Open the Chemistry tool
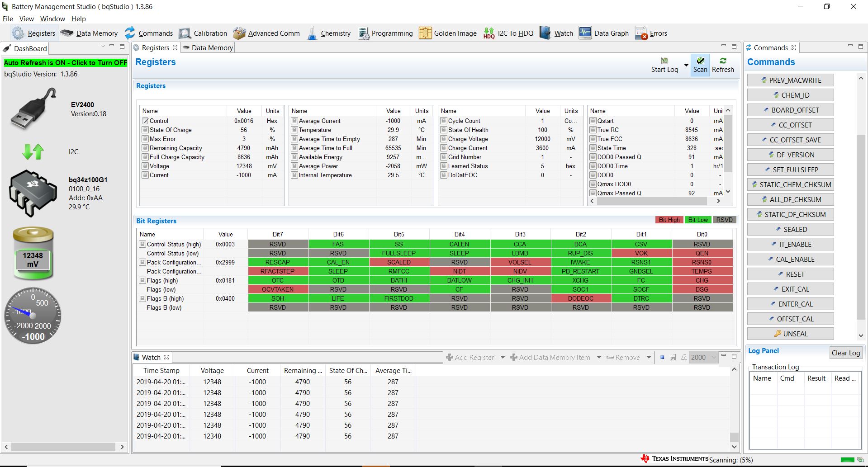 (329, 33)
